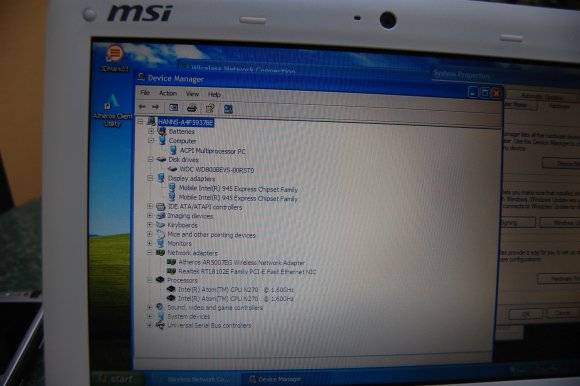Click Scan for hardware changes icon

[x=228, y=109]
